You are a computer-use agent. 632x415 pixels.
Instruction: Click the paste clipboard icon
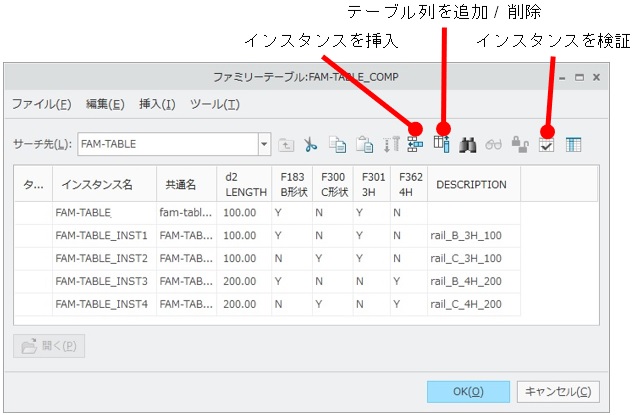click(364, 144)
